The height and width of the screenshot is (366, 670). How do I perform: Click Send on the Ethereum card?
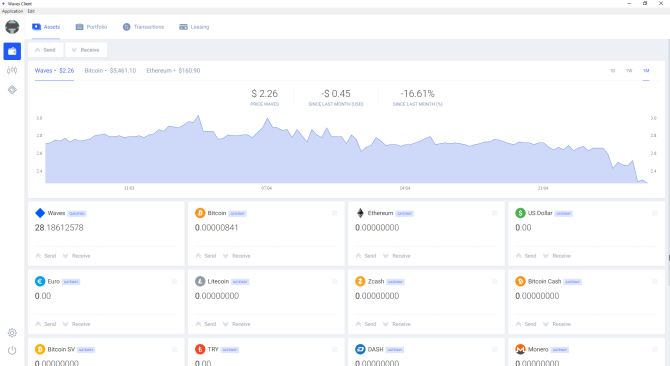point(366,256)
